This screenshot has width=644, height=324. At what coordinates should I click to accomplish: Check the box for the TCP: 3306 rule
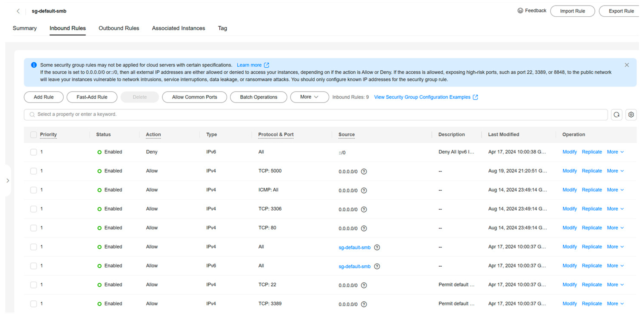33,209
